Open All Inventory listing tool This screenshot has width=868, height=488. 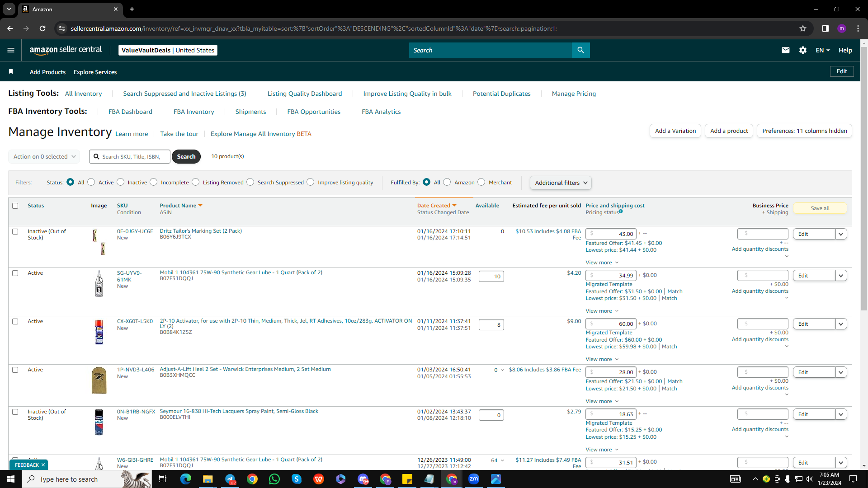[84, 94]
